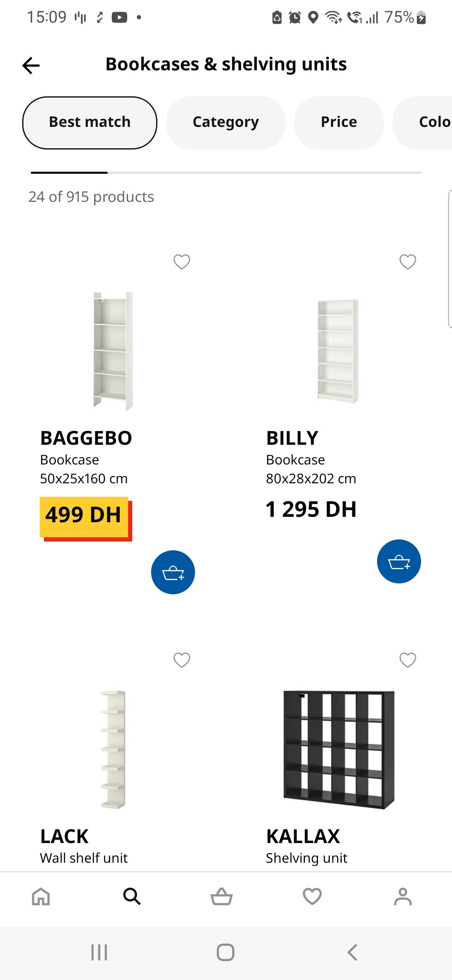Favourite the LACK wall shelf unit
This screenshot has width=452, height=980.
coord(182,660)
